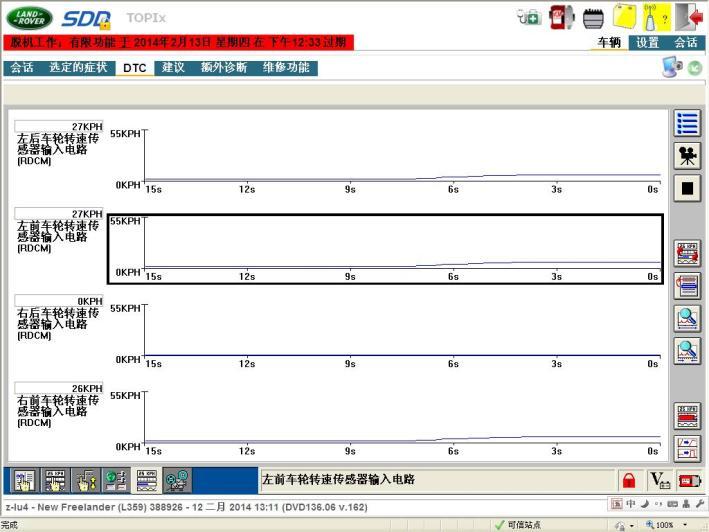Click the exit door with red arrow
The height and width of the screenshot is (532, 709).
click(690, 17)
